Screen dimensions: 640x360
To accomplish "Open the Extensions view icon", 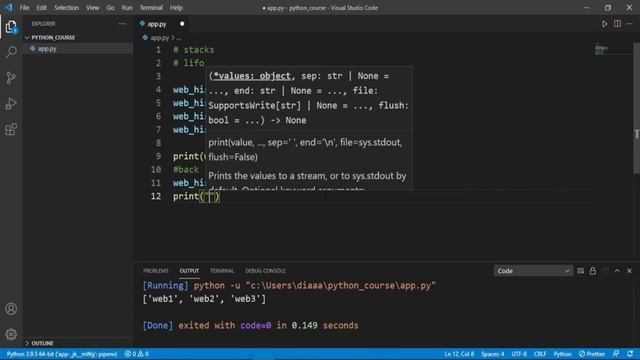I will 11,129.
